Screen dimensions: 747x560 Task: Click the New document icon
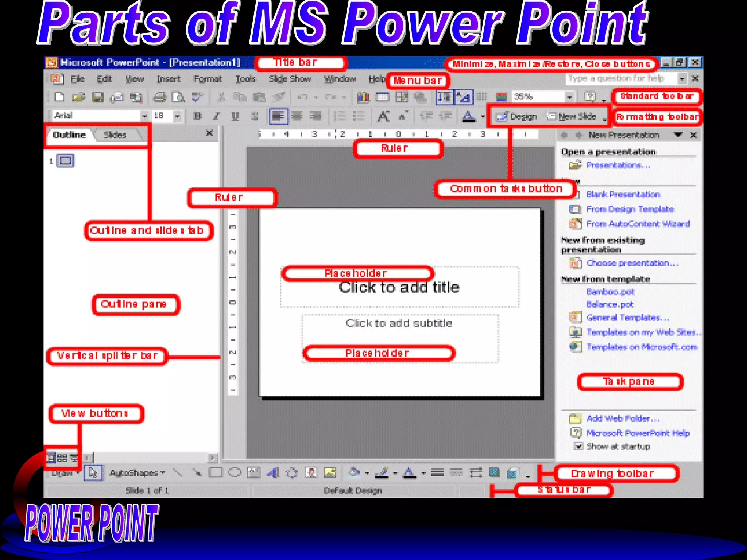coord(59,97)
